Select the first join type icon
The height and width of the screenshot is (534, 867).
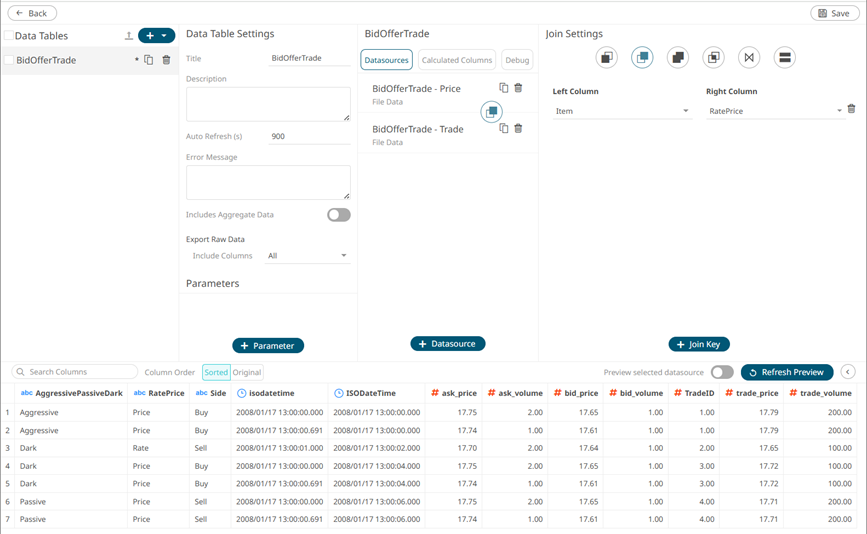pyautogui.click(x=607, y=58)
